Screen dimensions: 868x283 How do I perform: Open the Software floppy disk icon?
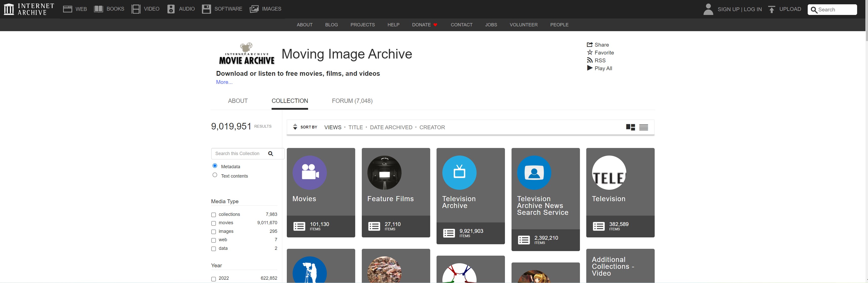pos(206,9)
